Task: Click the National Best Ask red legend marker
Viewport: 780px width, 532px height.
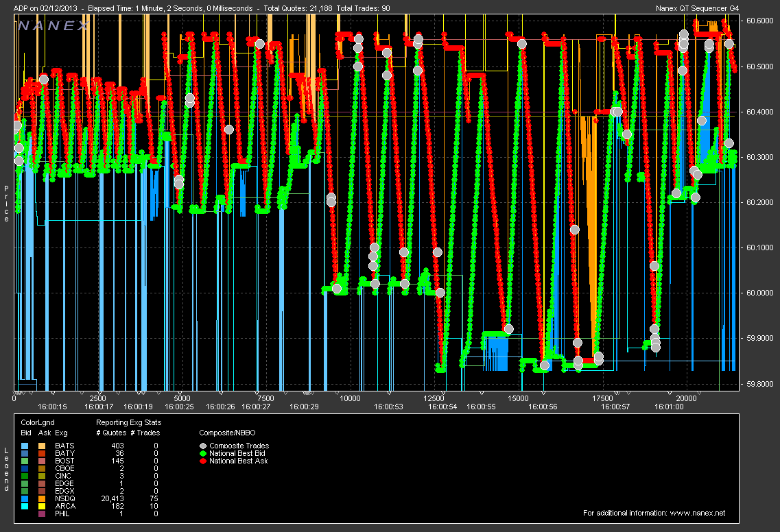Action: [202, 461]
